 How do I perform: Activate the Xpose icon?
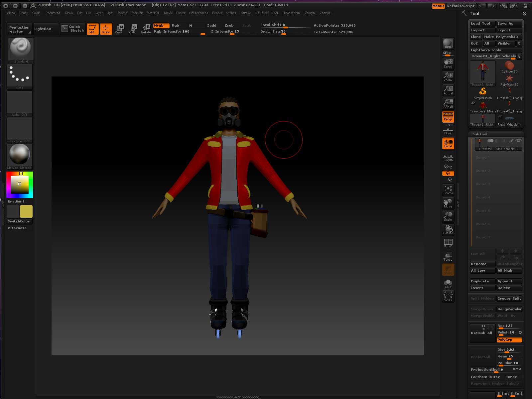448,296
